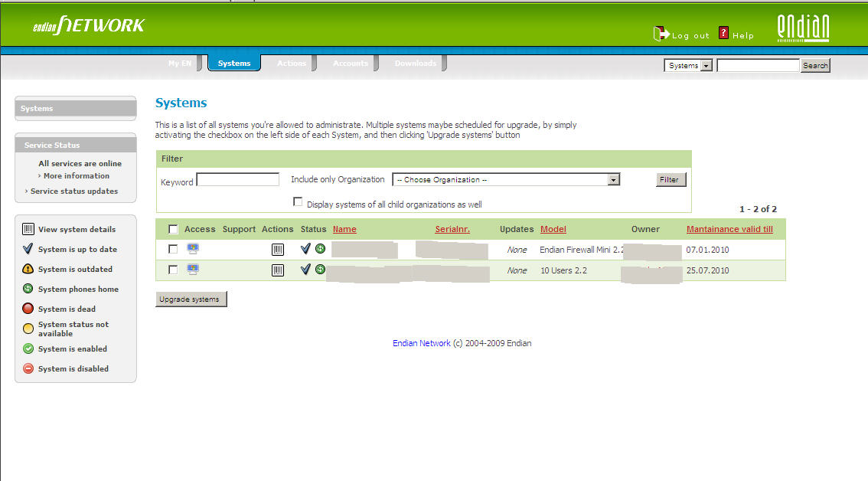868x481 pixels.
Task: Sort the table by Serialnr. column link
Action: (452, 229)
